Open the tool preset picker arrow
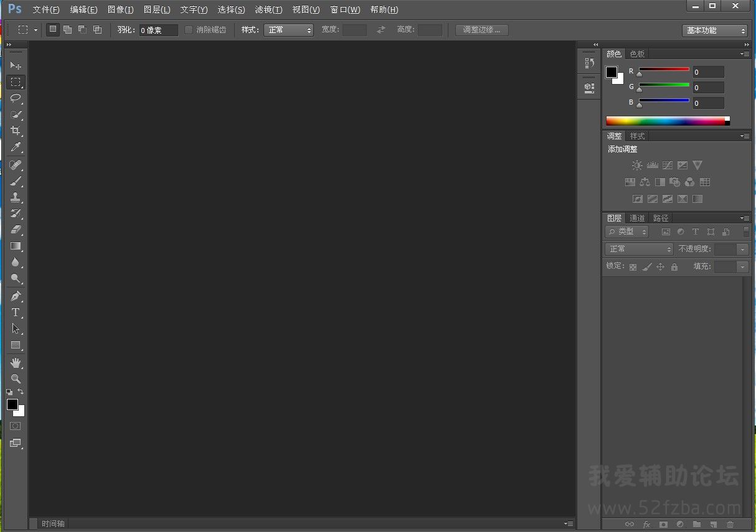 click(35, 30)
